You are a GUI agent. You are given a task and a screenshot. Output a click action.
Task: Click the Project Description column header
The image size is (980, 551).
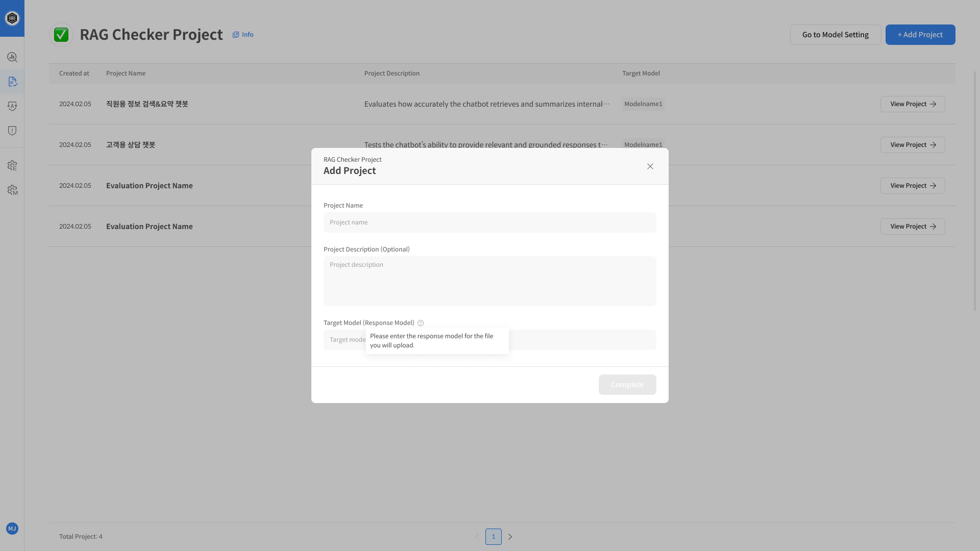point(392,73)
